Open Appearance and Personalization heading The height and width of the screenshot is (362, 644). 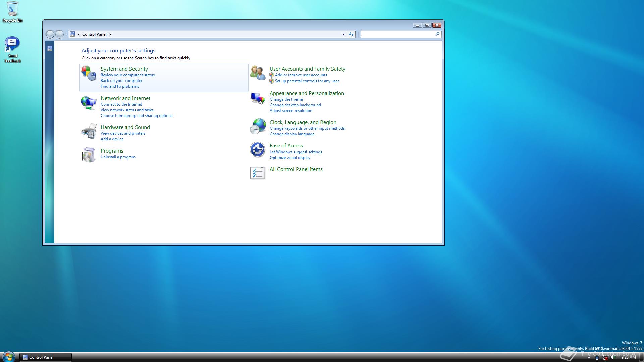pos(307,93)
